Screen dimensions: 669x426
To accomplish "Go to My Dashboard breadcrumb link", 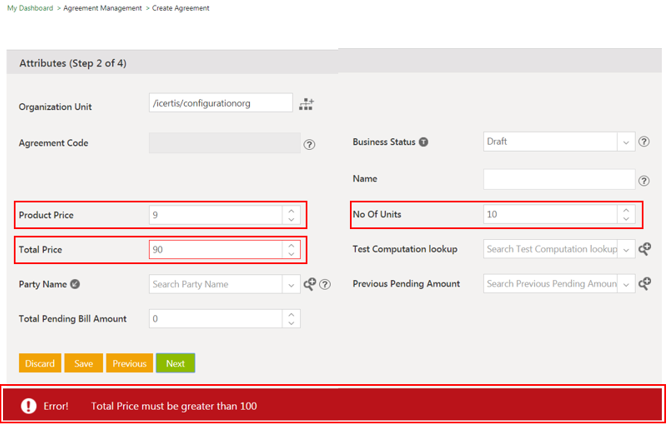I will click(x=30, y=8).
